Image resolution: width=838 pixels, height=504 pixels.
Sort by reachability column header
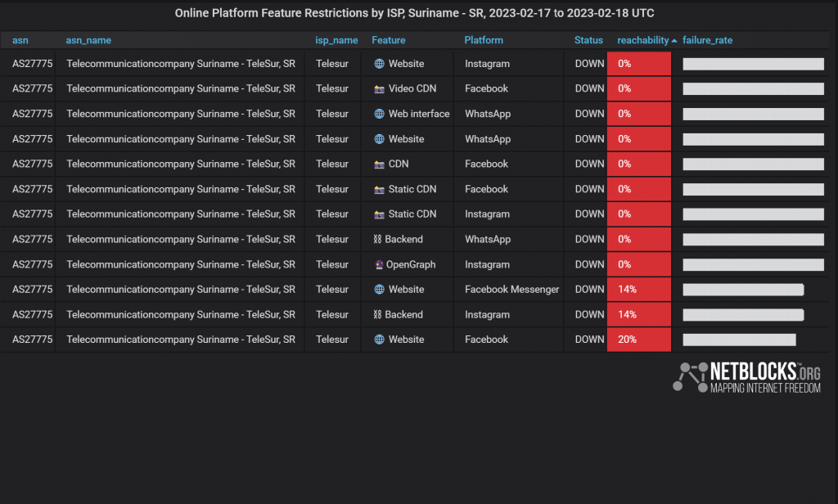point(643,40)
